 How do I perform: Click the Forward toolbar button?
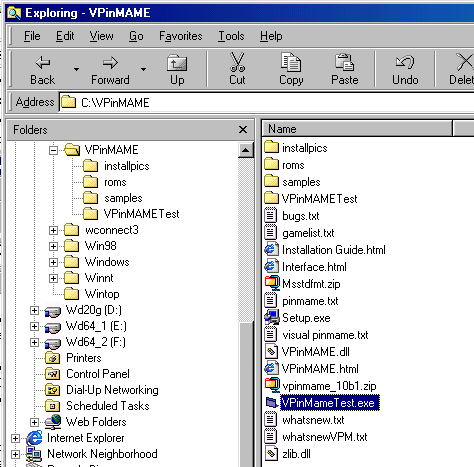click(x=110, y=70)
